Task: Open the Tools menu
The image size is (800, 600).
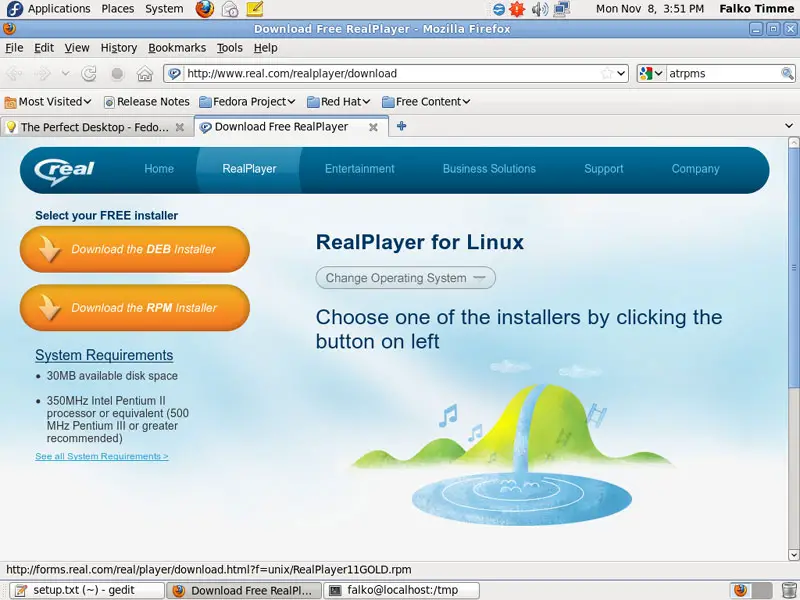Action: tap(230, 48)
